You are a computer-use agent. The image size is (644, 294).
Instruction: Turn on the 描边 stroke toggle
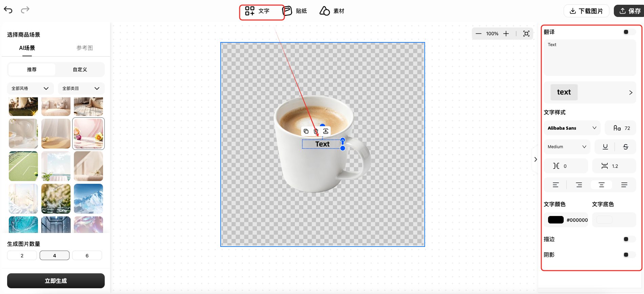[x=629, y=239]
